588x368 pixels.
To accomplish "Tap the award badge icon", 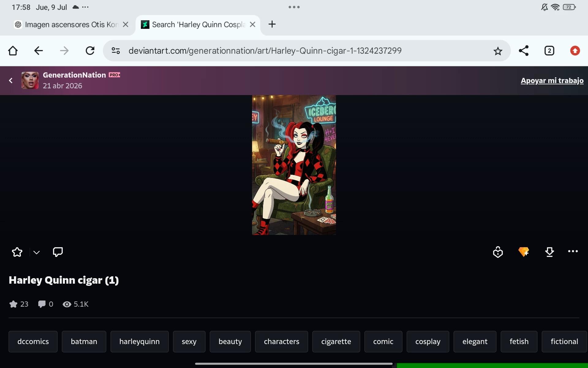I will coord(498,252).
